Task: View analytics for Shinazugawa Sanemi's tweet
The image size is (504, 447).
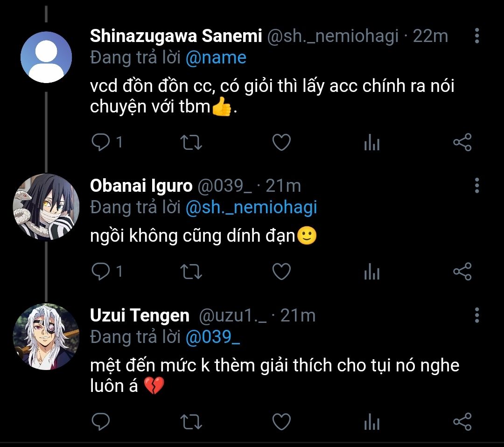Action: 372,143
